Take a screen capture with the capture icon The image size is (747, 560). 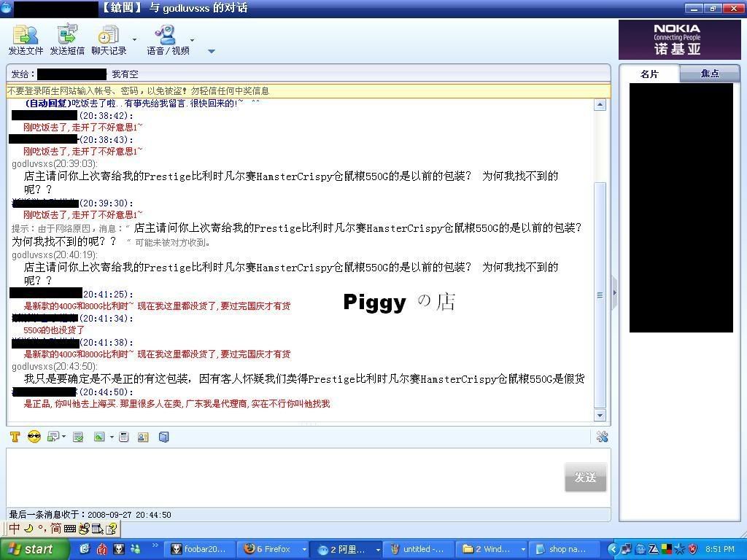[x=123, y=437]
